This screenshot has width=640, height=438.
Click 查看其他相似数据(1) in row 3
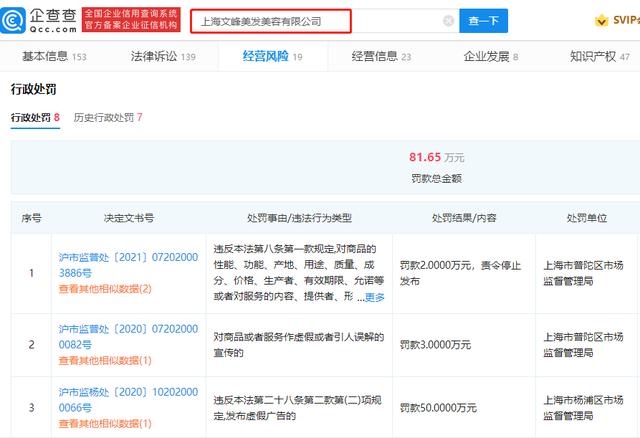[105, 424]
